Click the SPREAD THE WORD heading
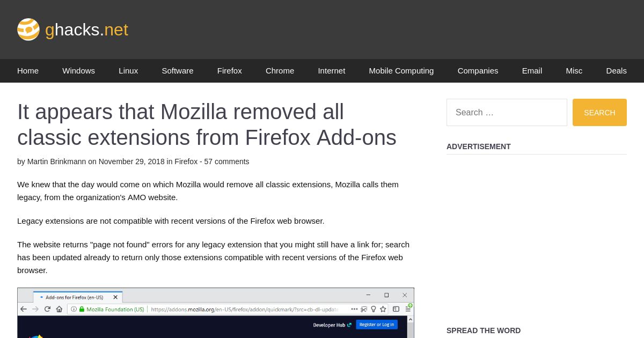Screen dimensions: 644x338 484,330
